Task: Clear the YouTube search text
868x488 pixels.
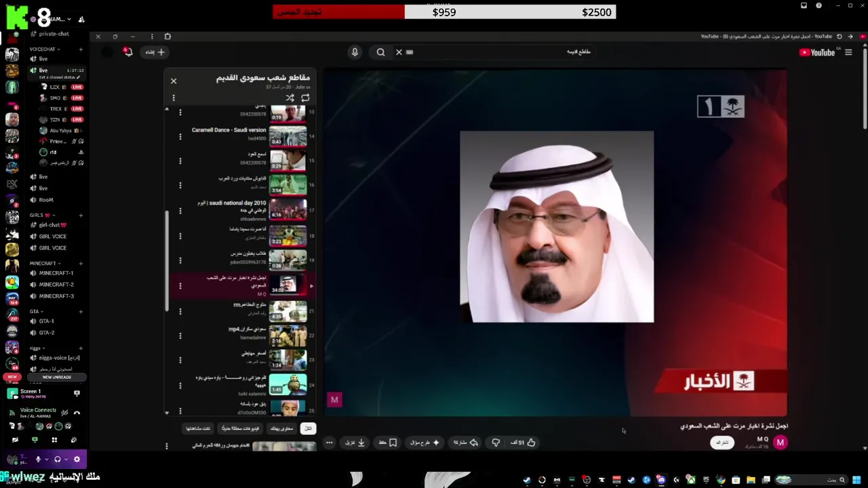Action: [399, 52]
